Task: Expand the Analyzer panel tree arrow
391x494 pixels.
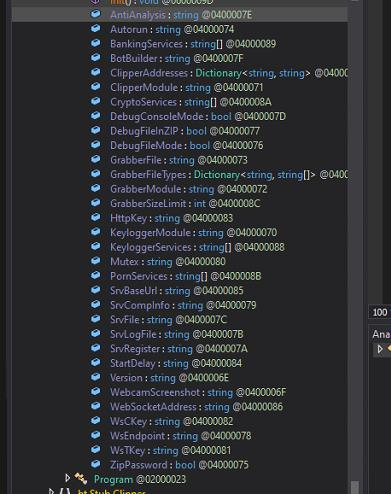Action: [x=380, y=349]
